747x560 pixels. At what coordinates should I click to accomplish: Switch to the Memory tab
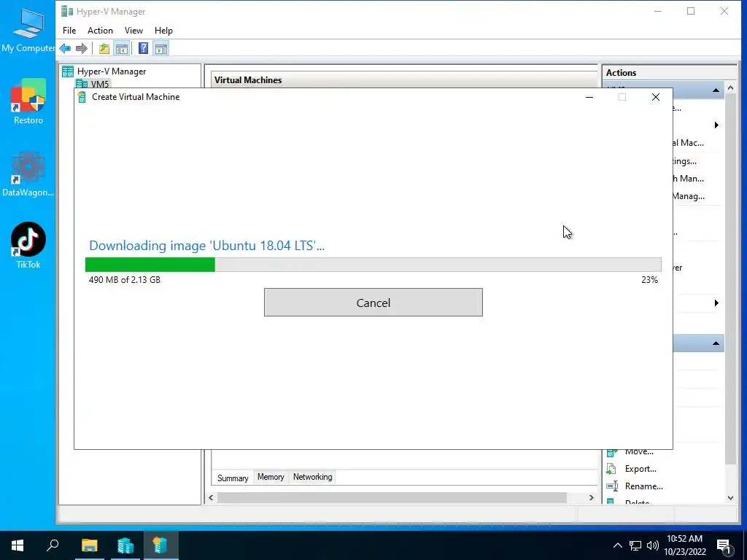coord(271,477)
